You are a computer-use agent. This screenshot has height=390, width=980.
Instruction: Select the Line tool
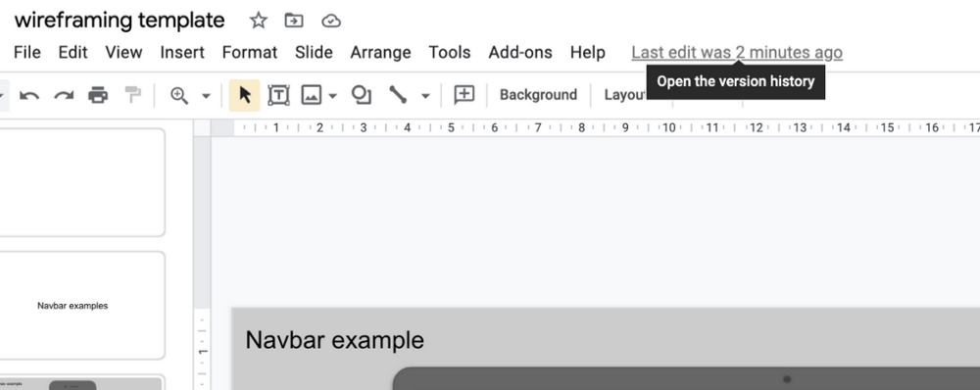pyautogui.click(x=398, y=95)
